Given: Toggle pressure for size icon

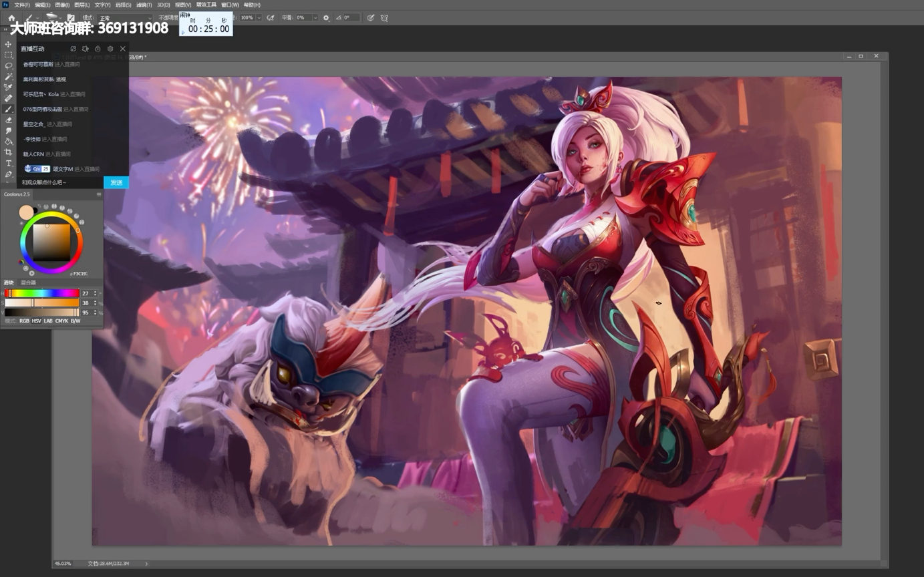Looking at the screenshot, I should [x=371, y=17].
